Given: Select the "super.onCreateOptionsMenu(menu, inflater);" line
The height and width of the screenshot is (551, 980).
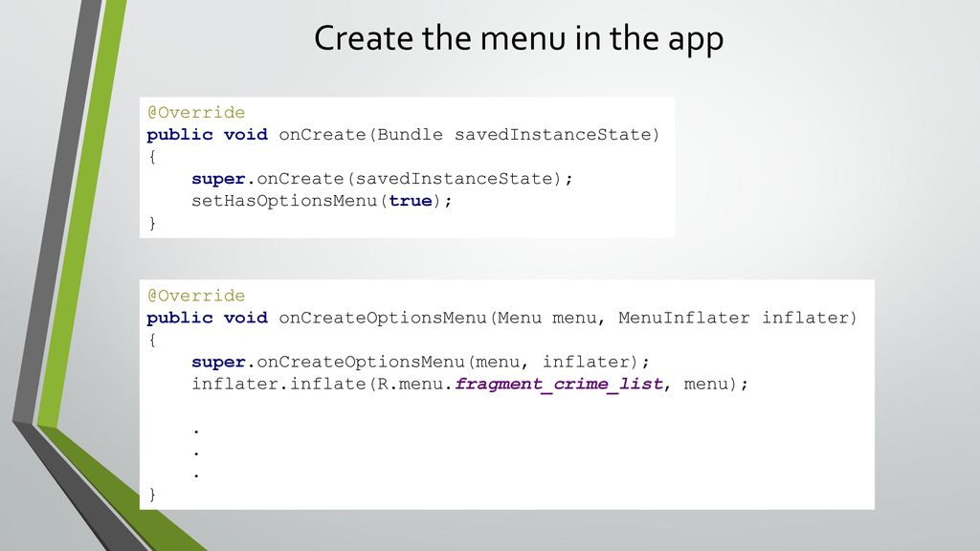Looking at the screenshot, I should 421,362.
